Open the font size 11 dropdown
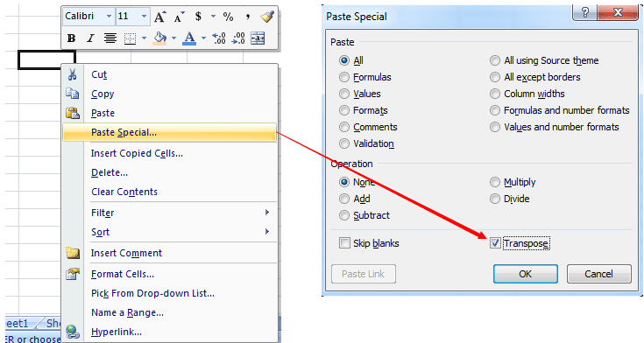The width and height of the screenshot is (644, 343). tap(144, 17)
